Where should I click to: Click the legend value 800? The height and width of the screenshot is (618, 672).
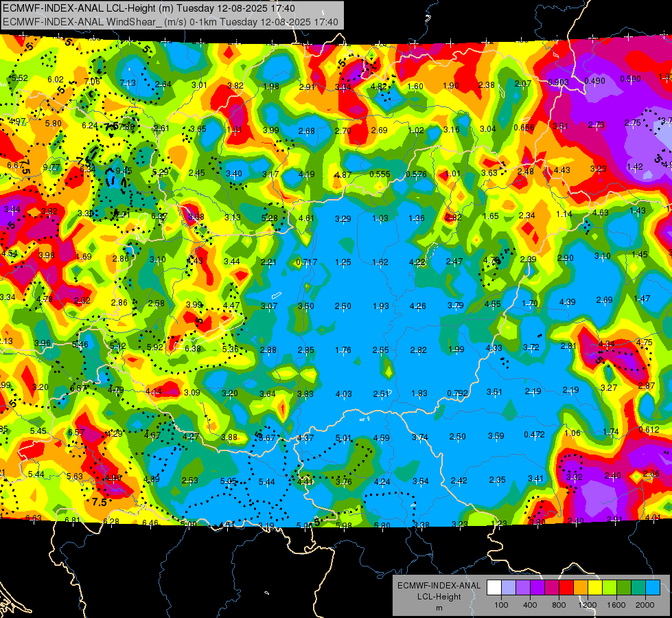[559, 605]
